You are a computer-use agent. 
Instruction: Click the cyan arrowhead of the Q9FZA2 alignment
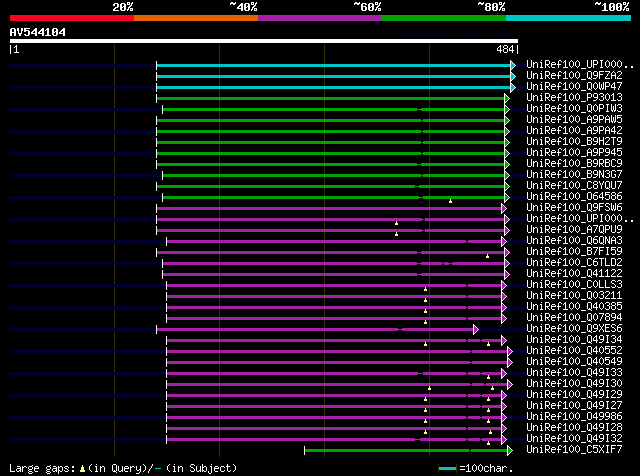click(x=513, y=76)
